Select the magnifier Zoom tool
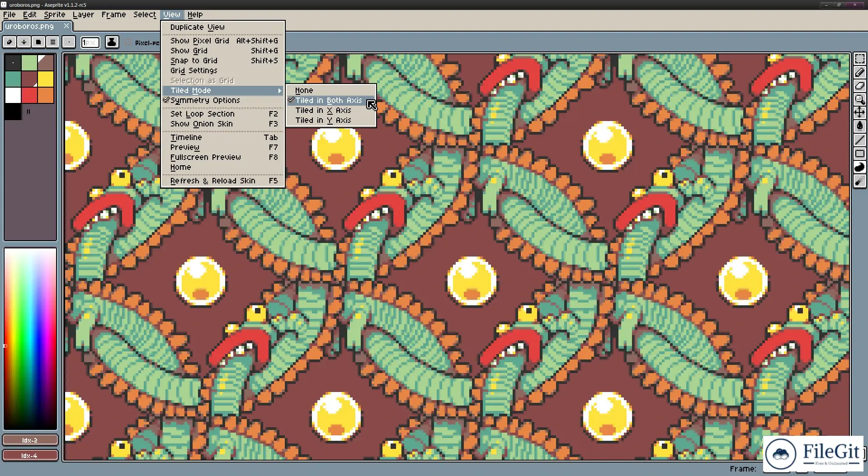This screenshot has height=476, width=868. pos(859,99)
